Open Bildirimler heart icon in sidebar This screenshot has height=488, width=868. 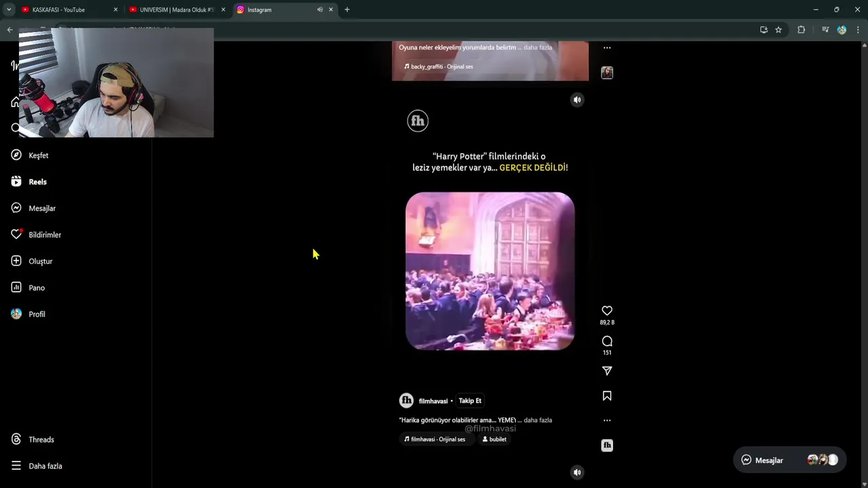[x=16, y=235]
